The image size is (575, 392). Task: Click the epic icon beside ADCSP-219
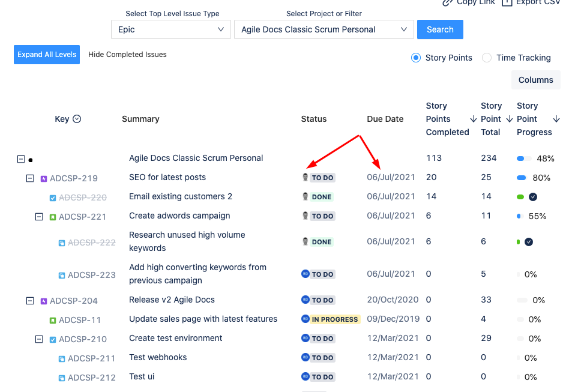(x=44, y=178)
